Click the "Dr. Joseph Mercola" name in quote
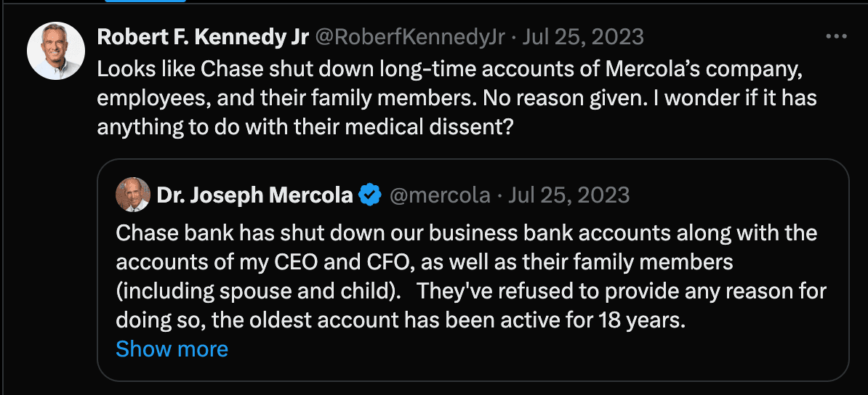This screenshot has height=395, width=868. click(254, 195)
